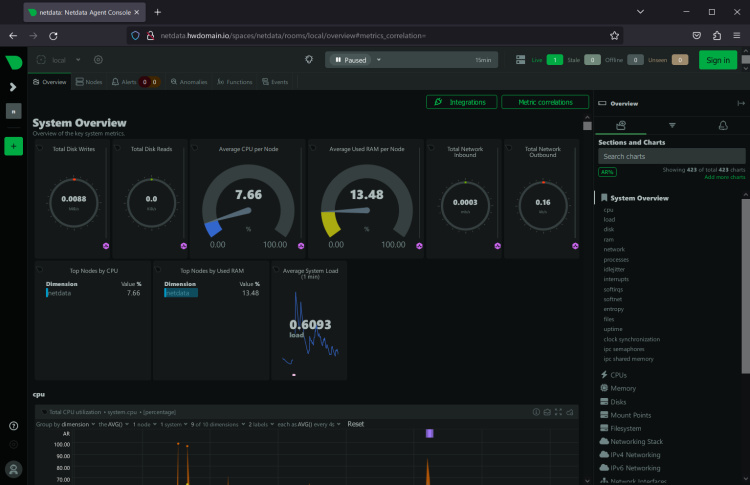Image resolution: width=750 pixels, height=485 pixels.
Task: Select the filter tab in right panel
Action: tap(671, 125)
